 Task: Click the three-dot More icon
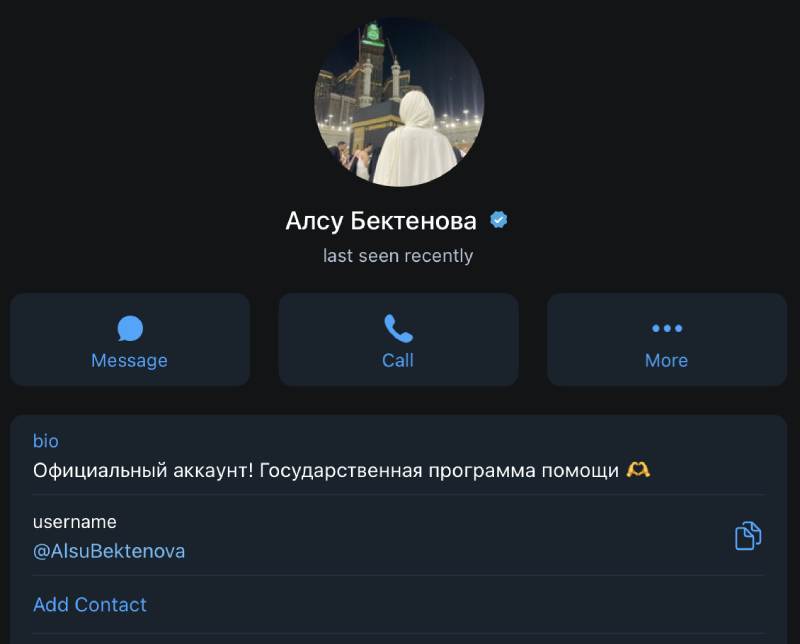(667, 328)
